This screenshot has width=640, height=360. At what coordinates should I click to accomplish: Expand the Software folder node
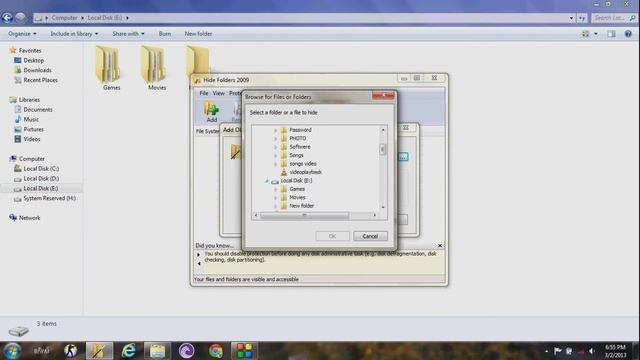click(x=276, y=147)
